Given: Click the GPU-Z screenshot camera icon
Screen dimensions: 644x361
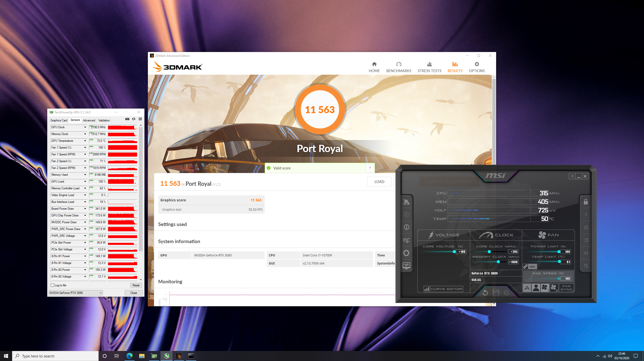Looking at the screenshot, I should click(127, 119).
